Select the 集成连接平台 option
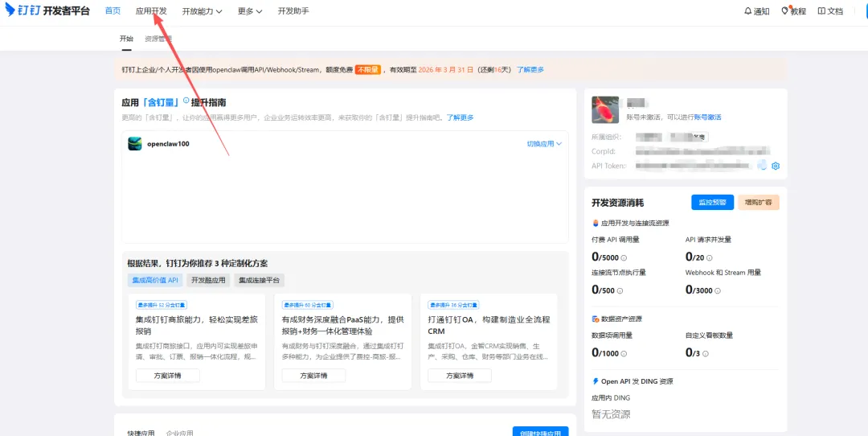 coord(259,280)
